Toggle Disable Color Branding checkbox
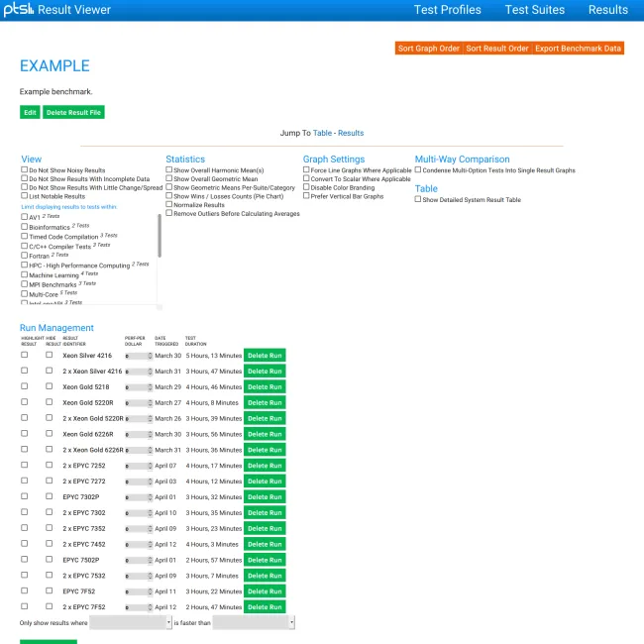 306,187
